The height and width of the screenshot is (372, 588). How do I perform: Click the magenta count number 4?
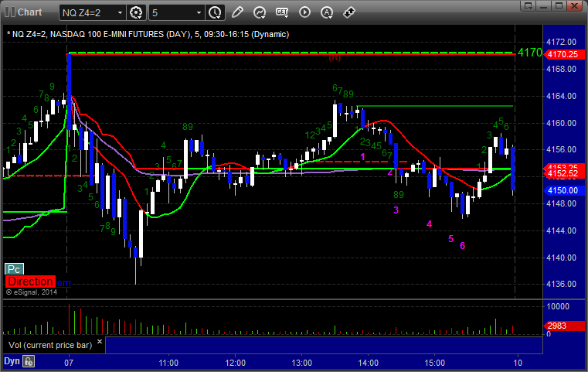pyautogui.click(x=429, y=224)
